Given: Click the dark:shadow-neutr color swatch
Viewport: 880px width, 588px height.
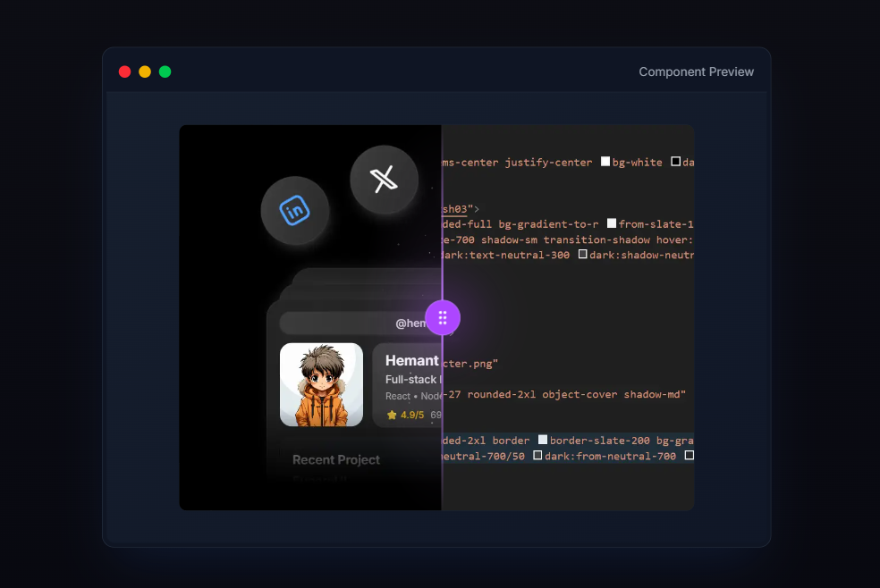Looking at the screenshot, I should pyautogui.click(x=583, y=255).
